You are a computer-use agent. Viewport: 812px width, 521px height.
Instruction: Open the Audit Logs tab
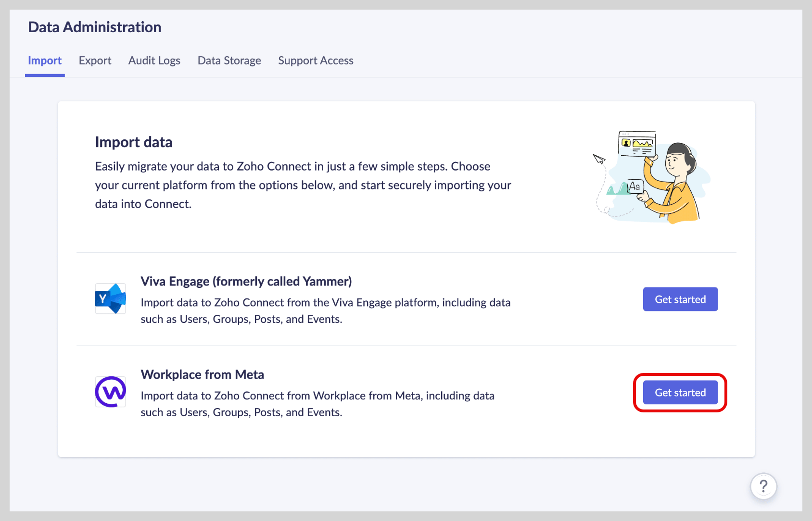tap(154, 61)
